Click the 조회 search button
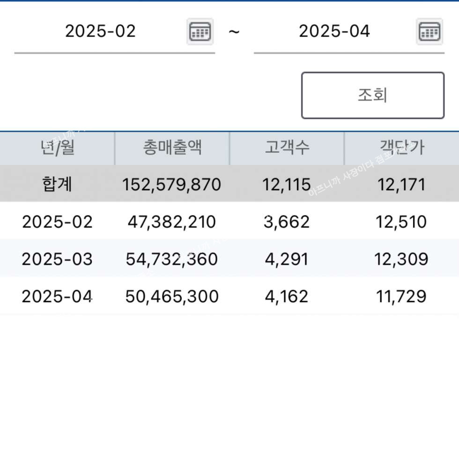This screenshot has width=459, height=476. pos(373,95)
